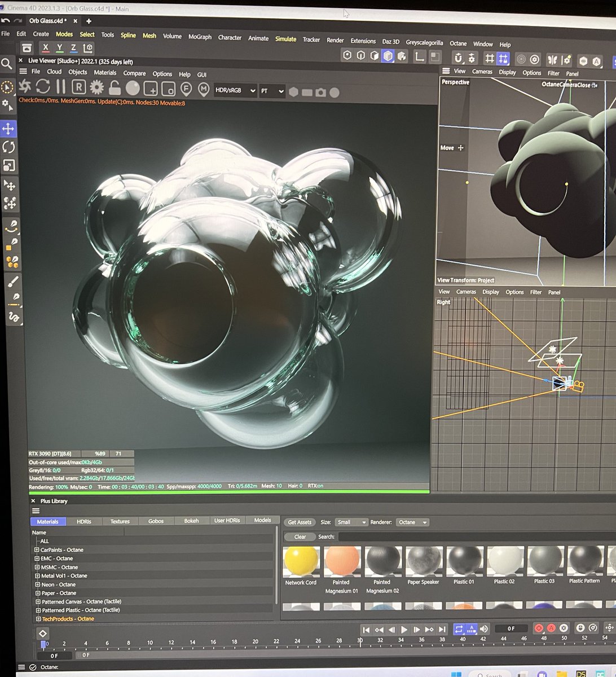Select the Scale tool in left toolbar

tap(9, 165)
